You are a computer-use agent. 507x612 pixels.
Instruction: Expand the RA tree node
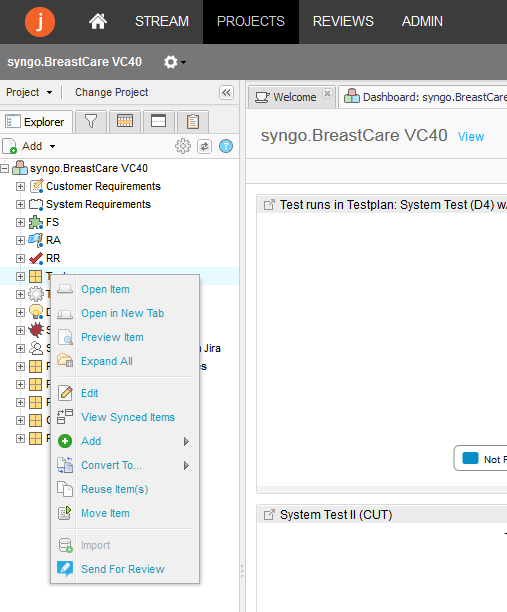click(x=20, y=240)
